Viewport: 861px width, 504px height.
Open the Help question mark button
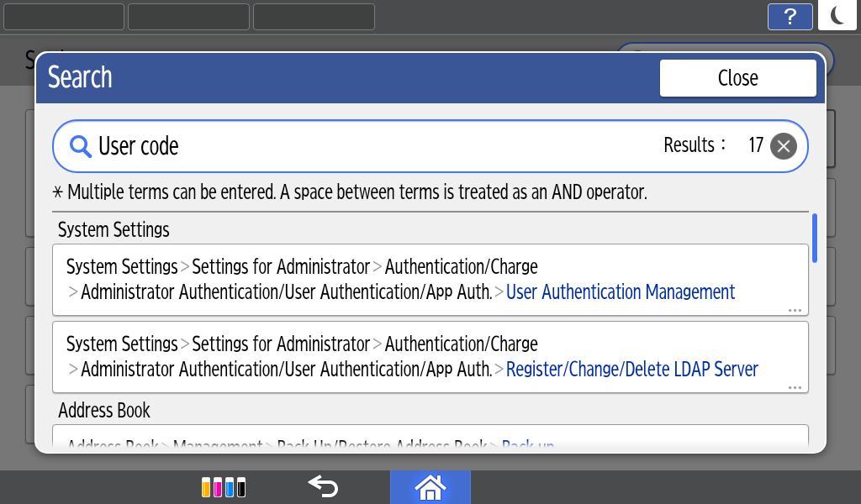790,17
